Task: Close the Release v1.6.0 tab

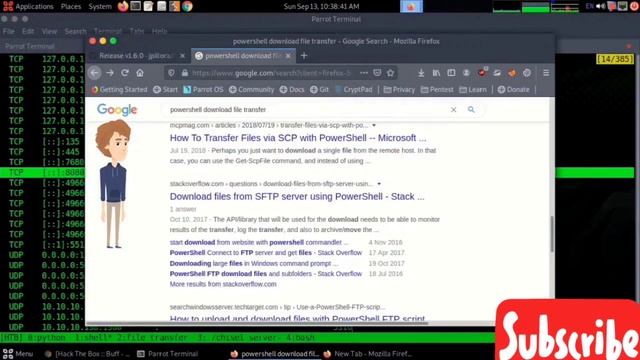Action: 182,56
